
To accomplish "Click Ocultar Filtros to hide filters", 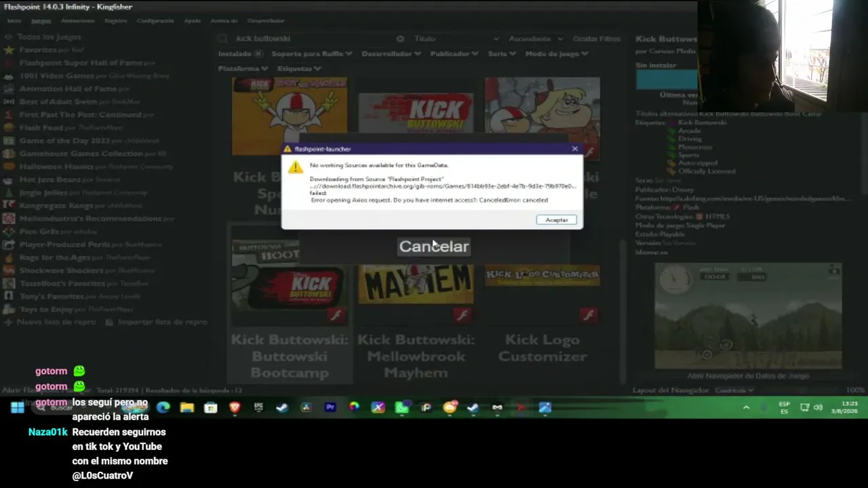I will 596,39.
